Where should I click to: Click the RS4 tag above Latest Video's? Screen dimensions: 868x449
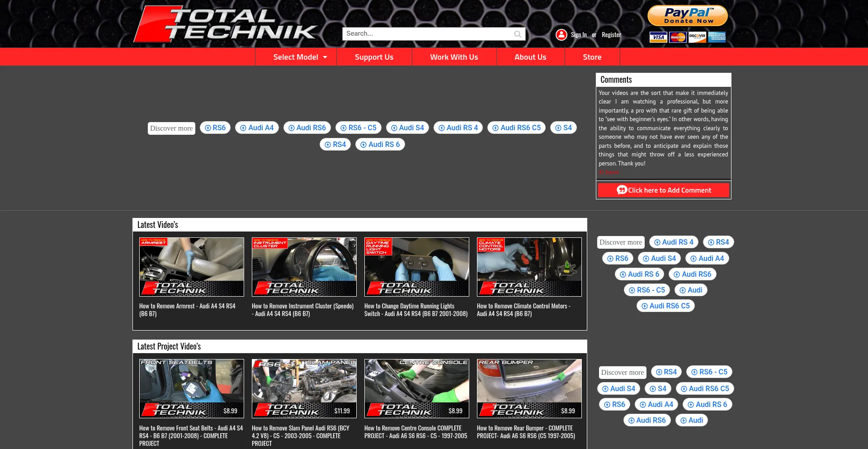pos(335,145)
